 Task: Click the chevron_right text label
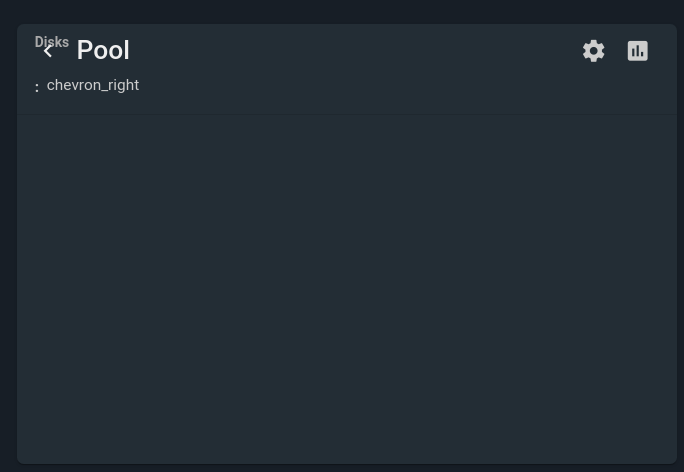[x=93, y=85]
